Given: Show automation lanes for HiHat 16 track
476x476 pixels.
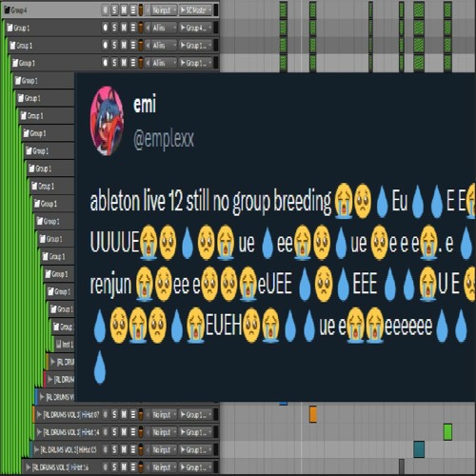Looking at the screenshot, I should pos(133,467).
